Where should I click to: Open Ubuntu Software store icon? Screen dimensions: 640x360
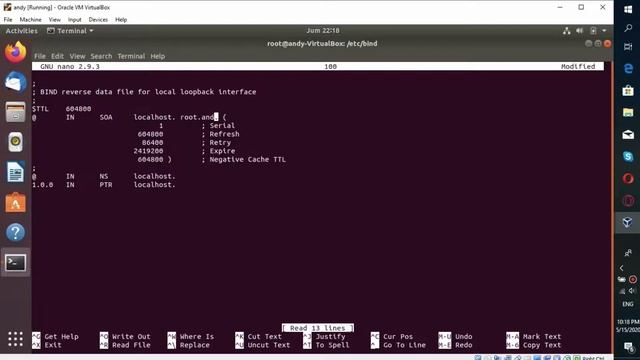pos(16,203)
